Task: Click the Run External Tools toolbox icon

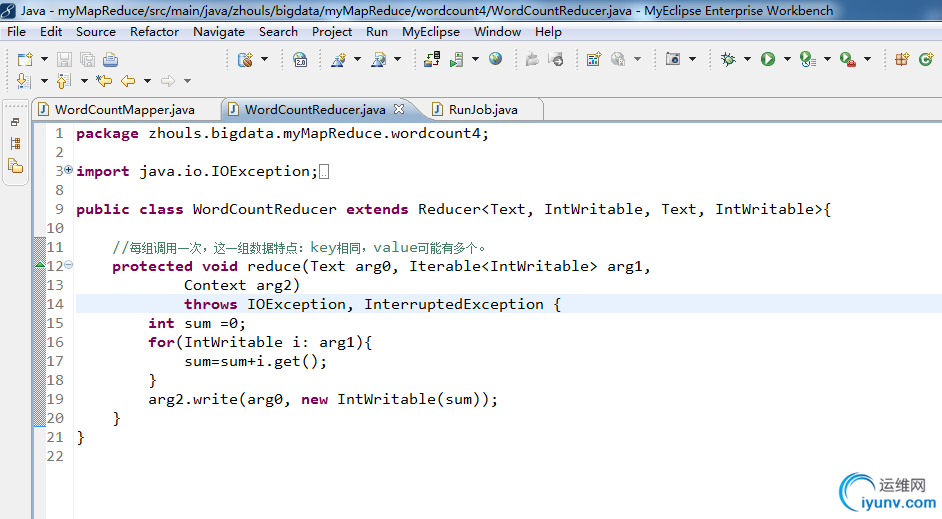Action: pyautogui.click(x=848, y=59)
